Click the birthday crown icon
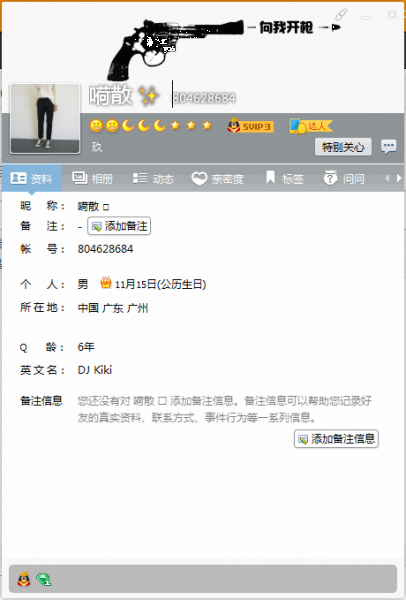This screenshot has width=406, height=600. pos(106,283)
